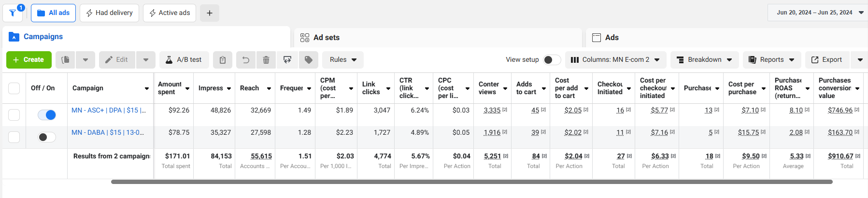Open Columns: MN E-com 2 dropdown
868x198 pixels.
pyautogui.click(x=615, y=60)
